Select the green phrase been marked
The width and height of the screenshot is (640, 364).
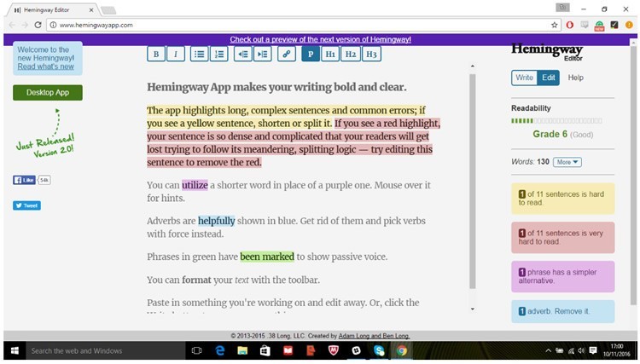point(267,257)
